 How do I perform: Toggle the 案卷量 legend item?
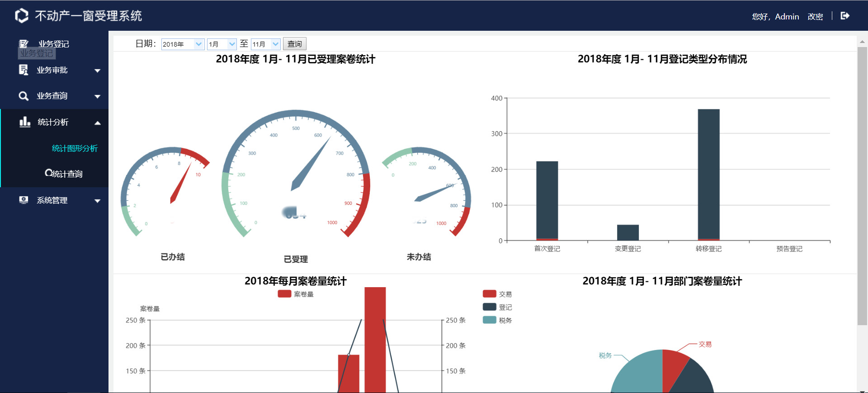(x=296, y=294)
